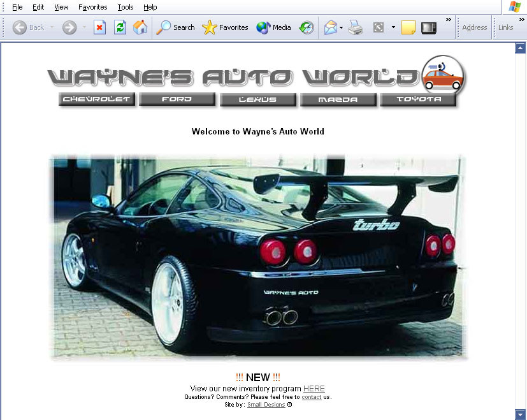527x420 pixels.
Task: Click the Stop loading icon
Action: click(x=99, y=27)
